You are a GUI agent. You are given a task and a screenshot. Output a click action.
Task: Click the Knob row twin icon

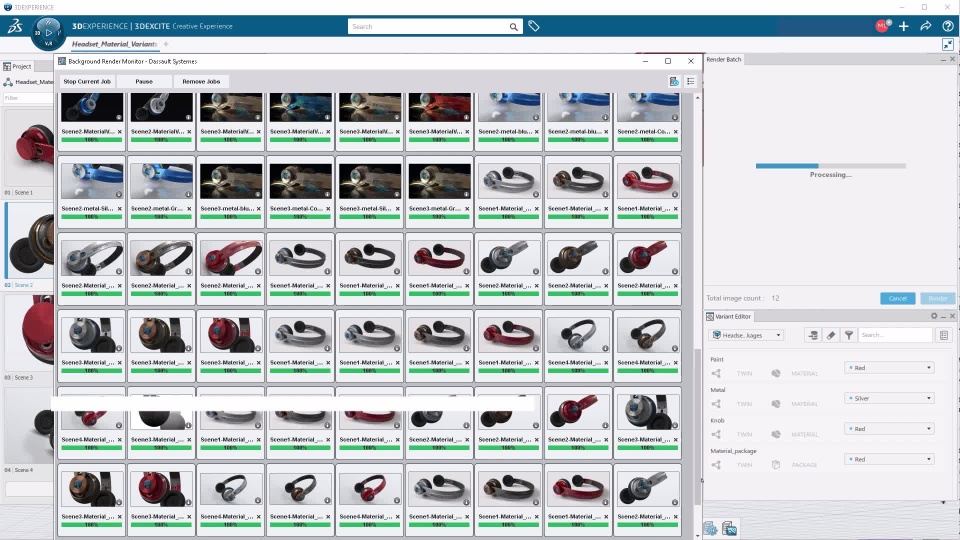[x=716, y=434]
